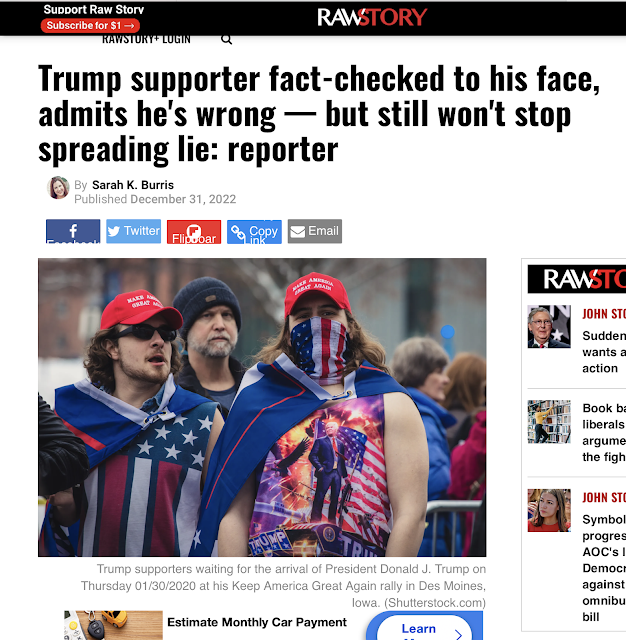Screen dimensions: 626x640
Task: Open Estimate Monthly Car Payment ad
Action: pyautogui.click(x=257, y=622)
